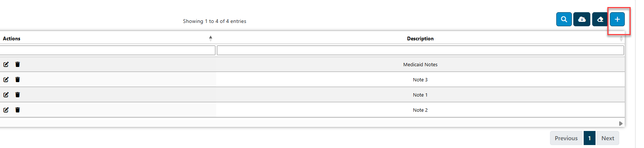The image size is (644, 148).
Task: Delete the Note 1 entry
Action: (17, 95)
